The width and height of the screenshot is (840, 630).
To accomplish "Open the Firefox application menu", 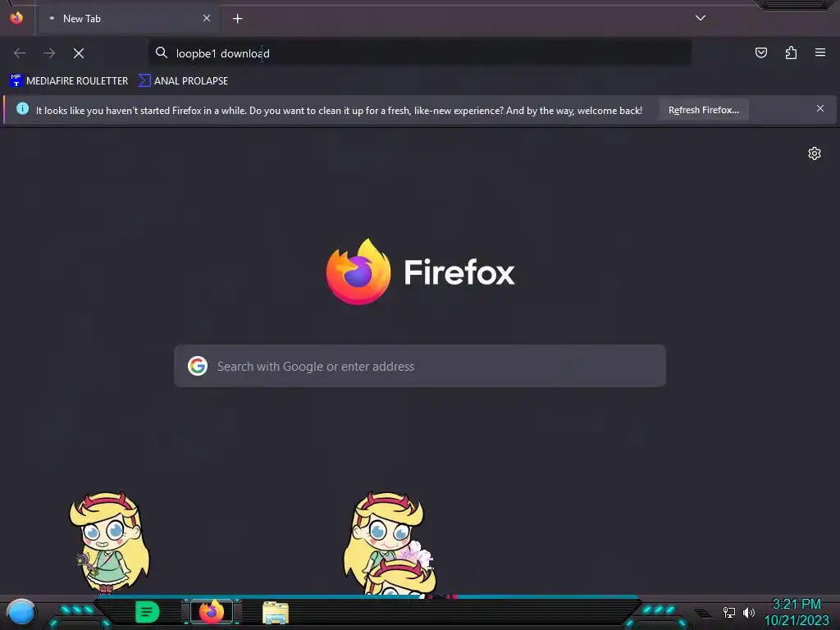I will 820,52.
